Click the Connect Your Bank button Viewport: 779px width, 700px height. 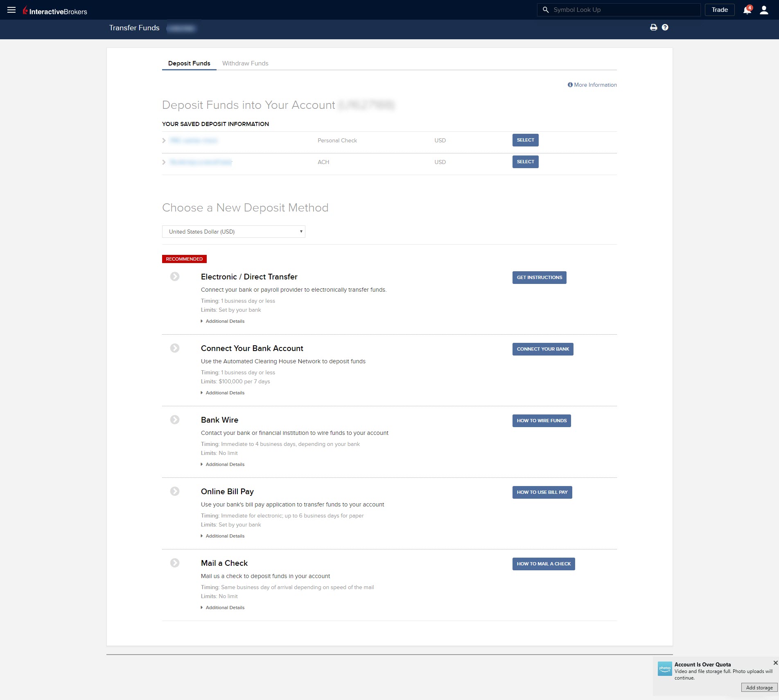click(x=543, y=349)
